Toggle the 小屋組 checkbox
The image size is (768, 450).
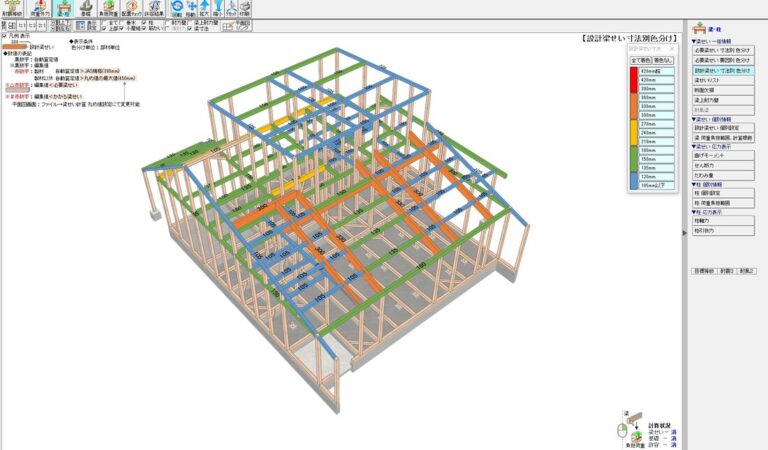[x=121, y=28]
